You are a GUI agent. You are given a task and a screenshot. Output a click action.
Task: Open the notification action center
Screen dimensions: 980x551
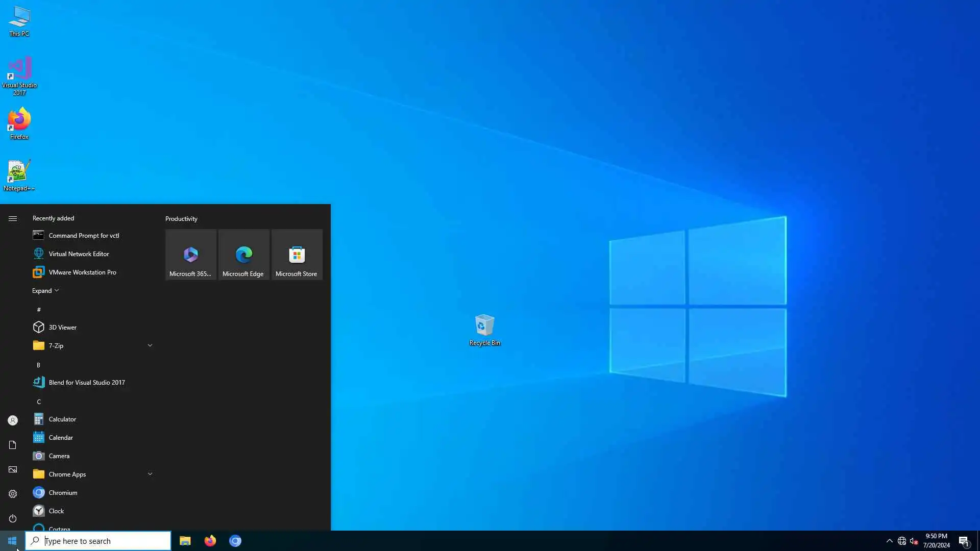click(x=964, y=541)
